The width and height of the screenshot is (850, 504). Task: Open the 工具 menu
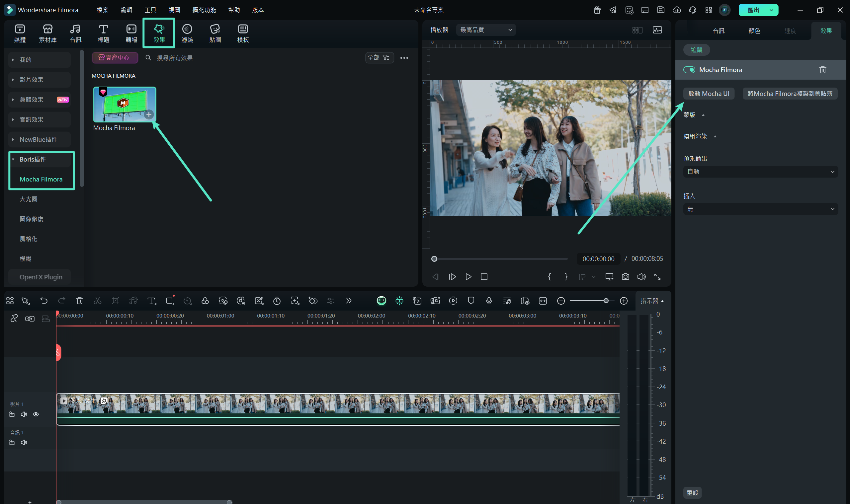[x=150, y=10]
